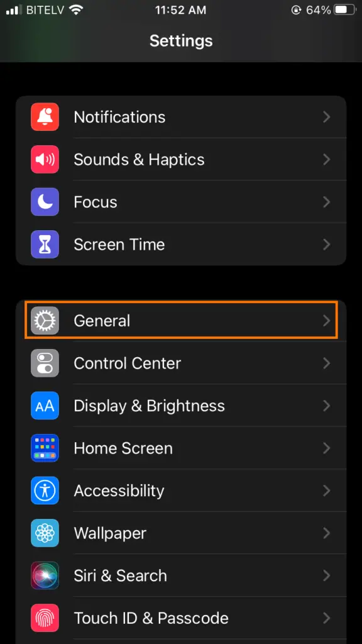Tap the Accessibility figure icon
The height and width of the screenshot is (644, 362).
(x=45, y=491)
